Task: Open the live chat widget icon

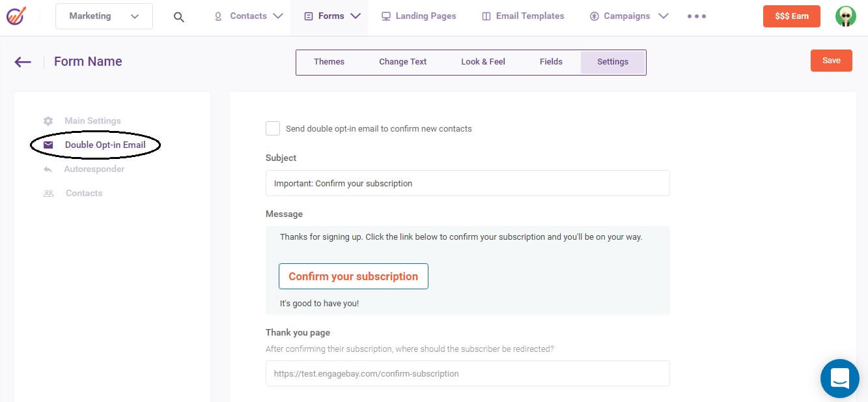Action: [x=839, y=378]
